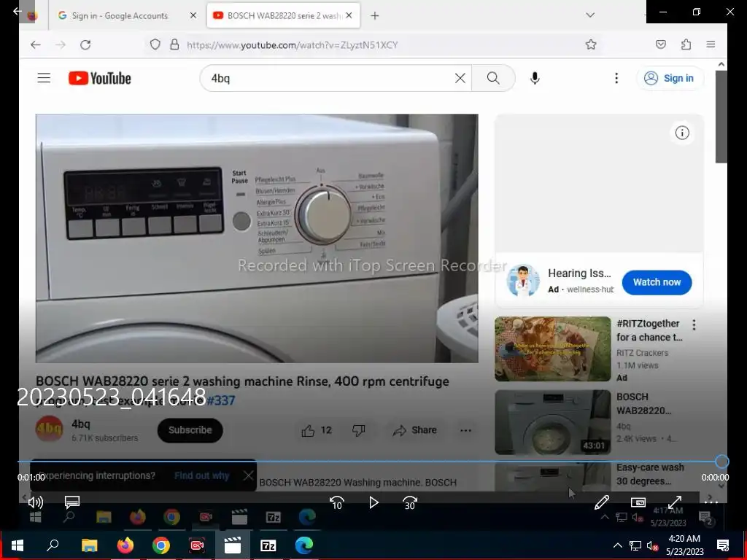Open YouTube settings three-dot menu
The image size is (747, 560).
[x=616, y=78]
